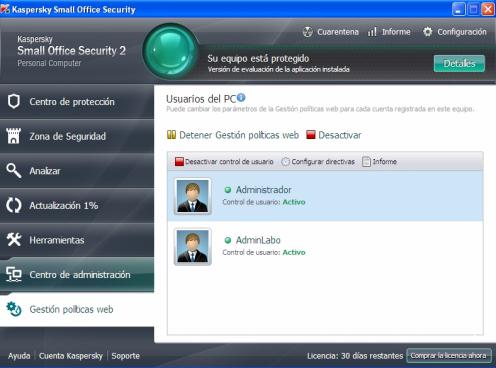Click Activo status under Administrador
Screen dimensions: 496x368
point(294,202)
